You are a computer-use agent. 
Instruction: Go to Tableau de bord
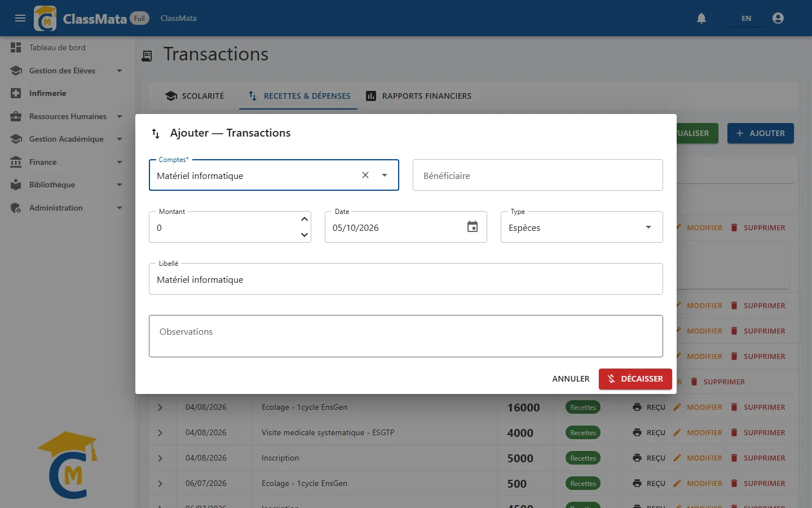tap(68, 47)
